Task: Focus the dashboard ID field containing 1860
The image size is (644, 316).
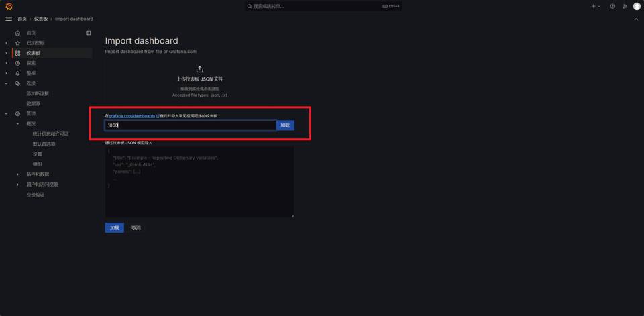Action: click(191, 125)
